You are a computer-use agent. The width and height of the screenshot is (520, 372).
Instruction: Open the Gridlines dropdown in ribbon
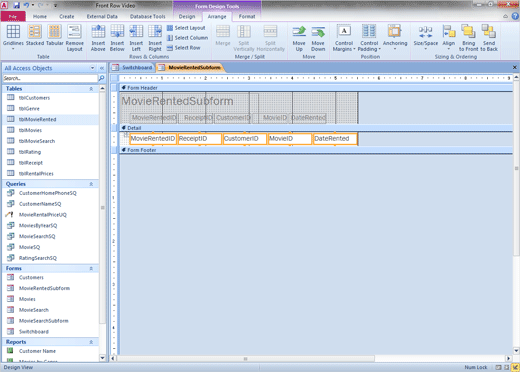13,38
